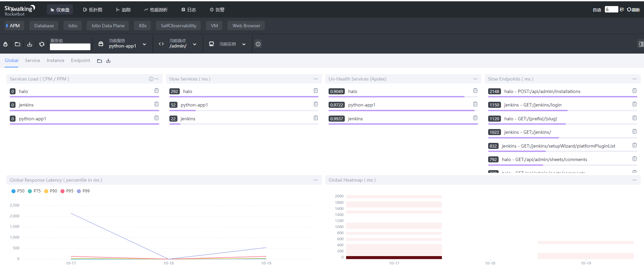Click the reload icon beside the service group field

point(42,44)
